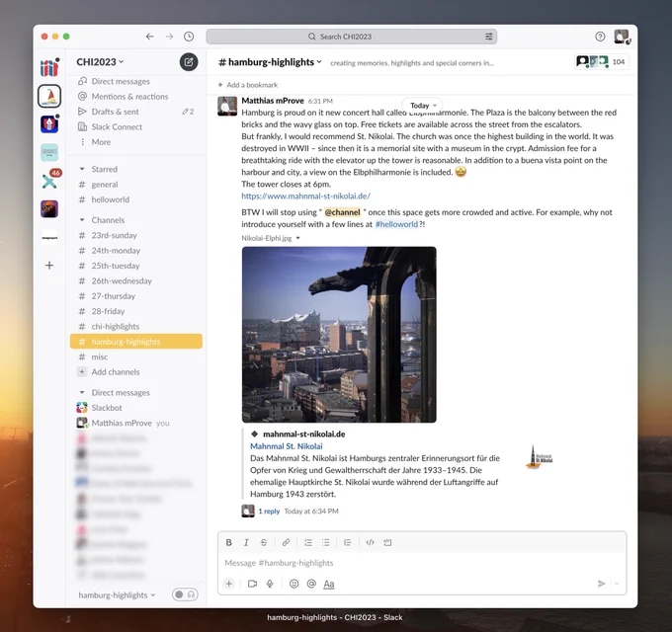Open send options chevron beside send

pyautogui.click(x=617, y=584)
